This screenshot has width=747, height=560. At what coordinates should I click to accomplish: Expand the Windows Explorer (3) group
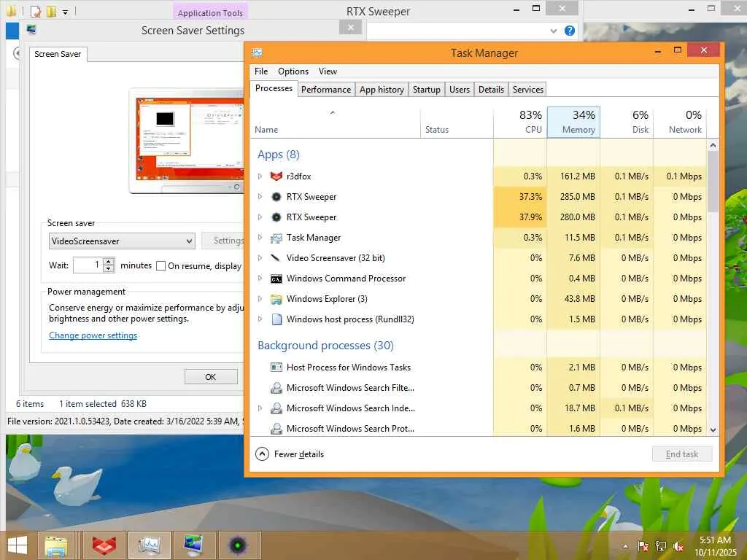(260, 299)
